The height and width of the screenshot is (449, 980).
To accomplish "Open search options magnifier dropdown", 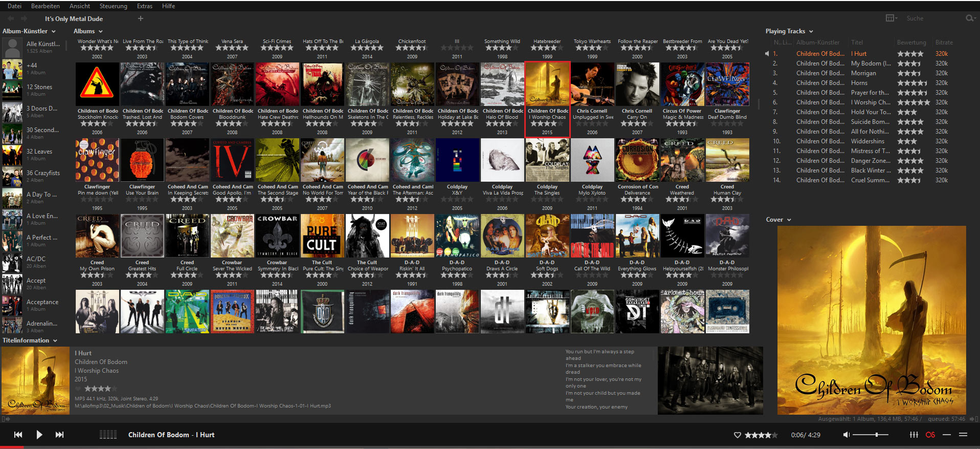I will 970,18.
